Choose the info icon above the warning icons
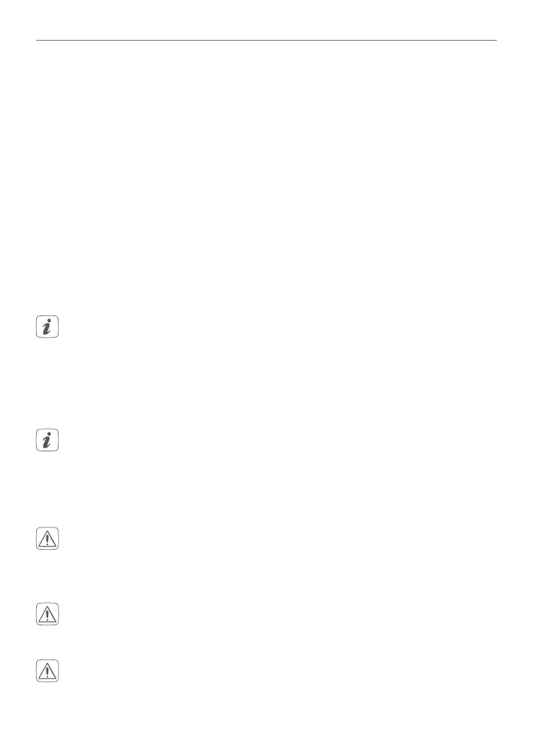533x756 pixels. [47, 440]
